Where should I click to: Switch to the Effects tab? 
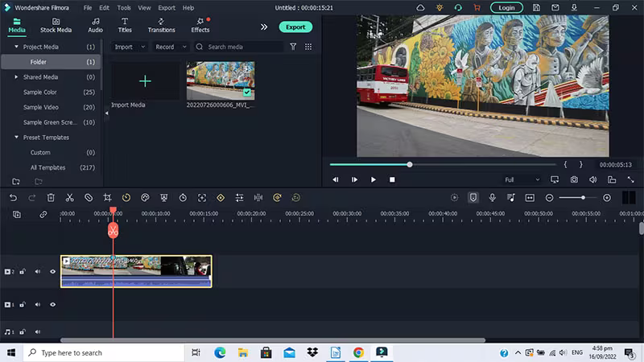pos(200,25)
